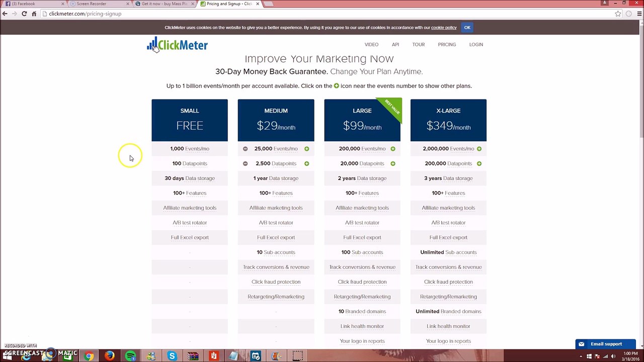The height and width of the screenshot is (362, 644).
Task: Go back to the previous page
Action: pyautogui.click(x=5, y=14)
